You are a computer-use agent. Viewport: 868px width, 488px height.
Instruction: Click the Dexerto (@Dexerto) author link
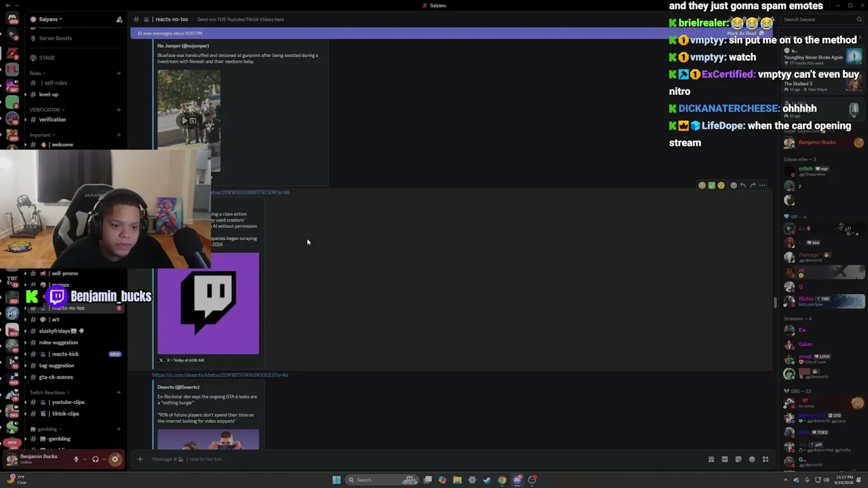178,387
